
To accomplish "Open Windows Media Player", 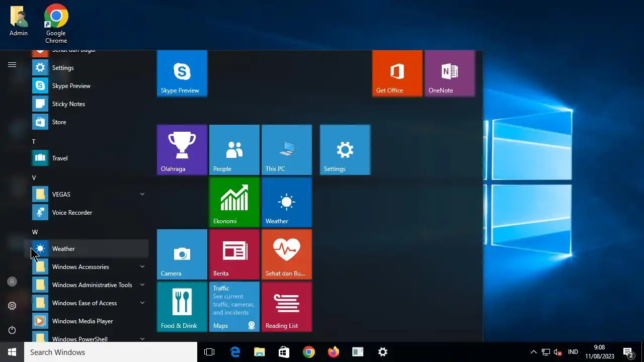I will [x=90, y=321].
